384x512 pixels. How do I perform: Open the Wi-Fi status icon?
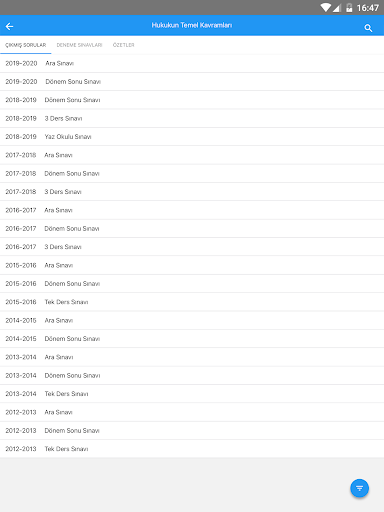pyautogui.click(x=326, y=8)
